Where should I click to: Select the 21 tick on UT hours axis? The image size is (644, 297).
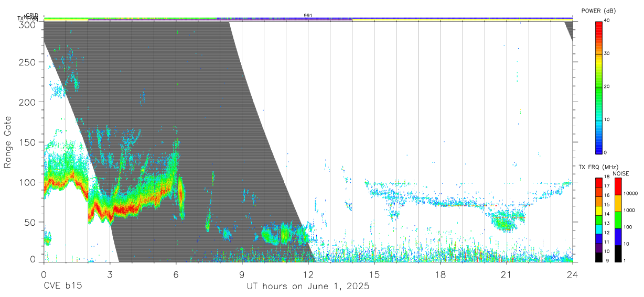tap(507, 274)
